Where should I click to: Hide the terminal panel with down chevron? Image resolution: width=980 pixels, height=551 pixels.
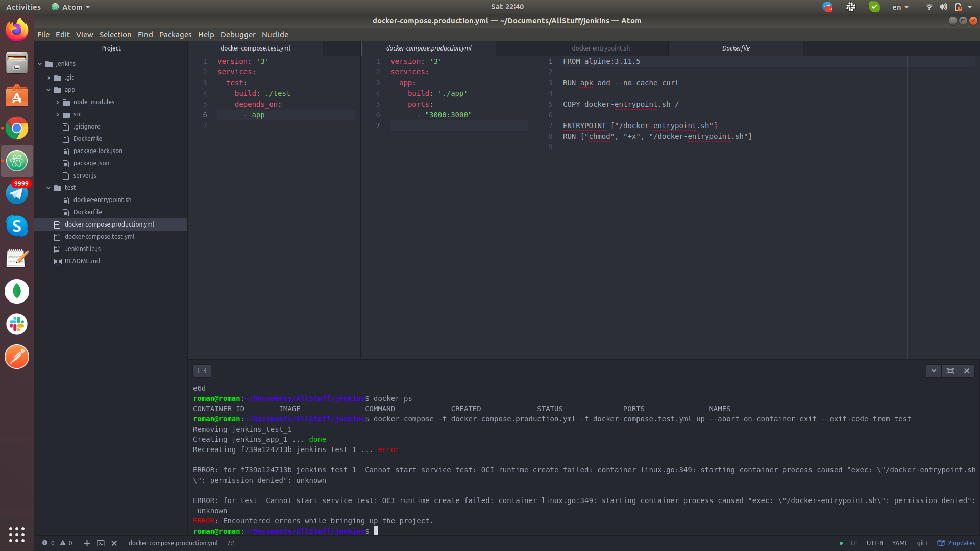coord(934,371)
